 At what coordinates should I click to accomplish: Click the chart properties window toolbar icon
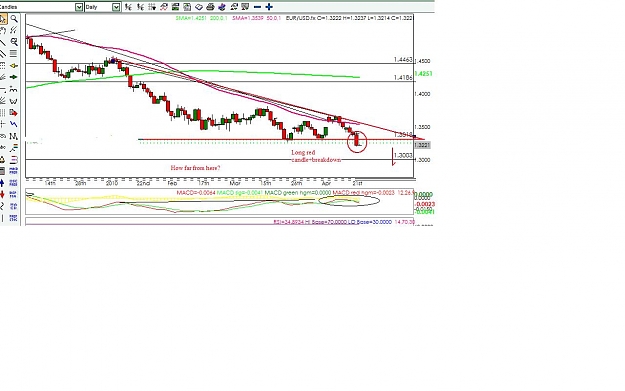coord(187,7)
